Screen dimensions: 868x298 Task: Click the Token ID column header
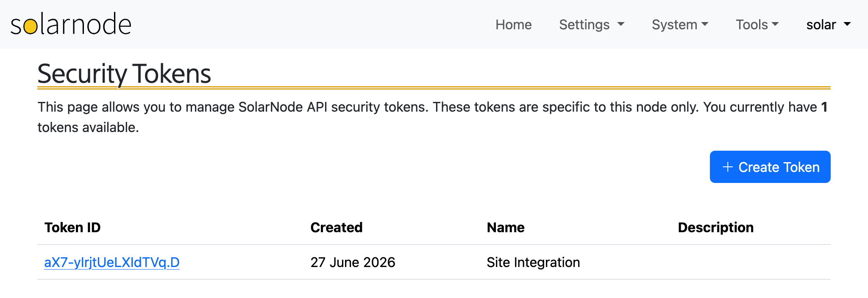click(72, 228)
